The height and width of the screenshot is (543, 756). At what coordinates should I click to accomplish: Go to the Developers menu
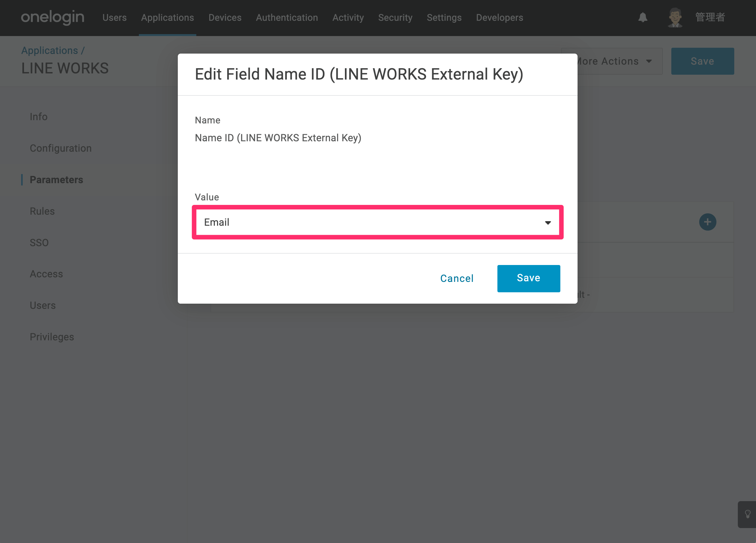coord(499,17)
